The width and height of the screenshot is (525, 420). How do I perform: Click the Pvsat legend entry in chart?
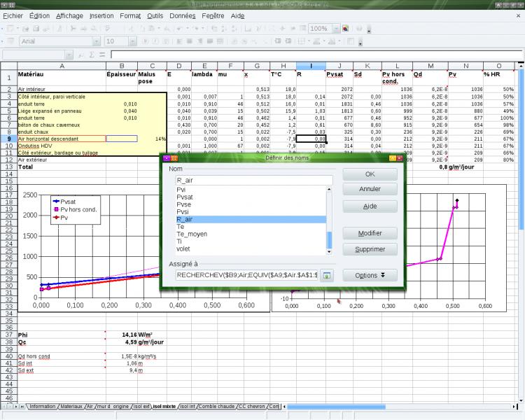click(x=65, y=202)
